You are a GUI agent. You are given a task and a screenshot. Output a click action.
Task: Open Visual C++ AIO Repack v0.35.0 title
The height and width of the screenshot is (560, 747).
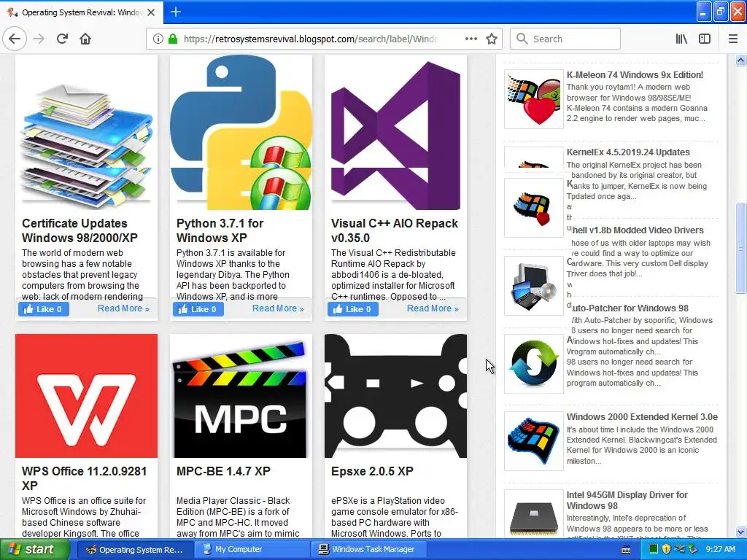[x=395, y=230]
